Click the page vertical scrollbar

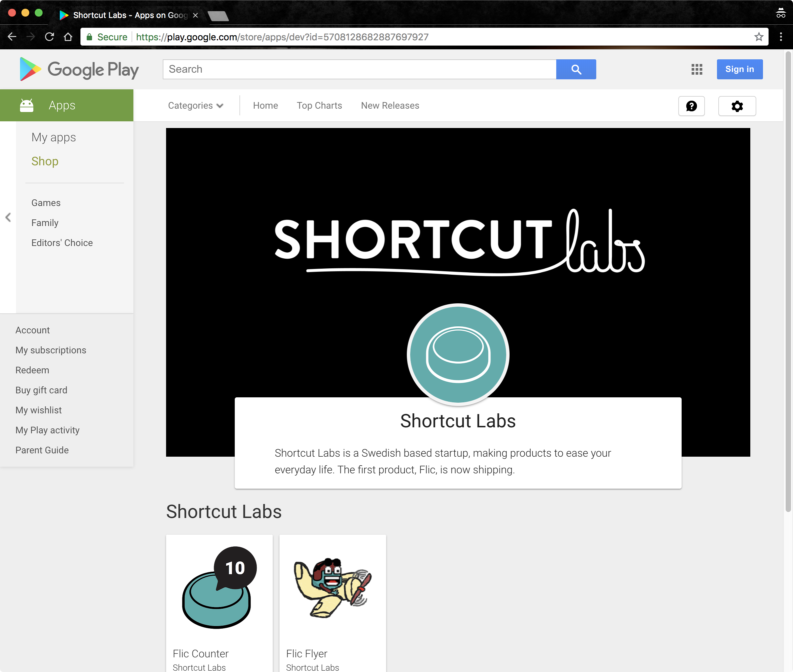point(788,282)
